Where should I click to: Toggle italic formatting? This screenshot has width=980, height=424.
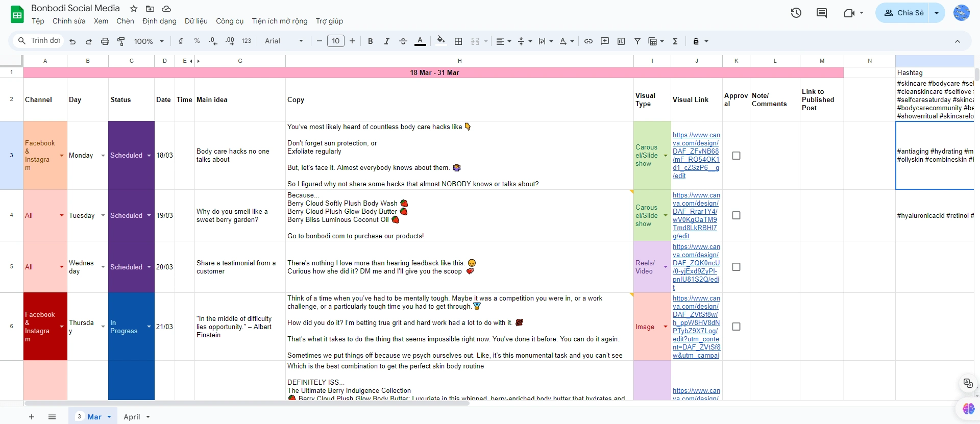point(386,41)
